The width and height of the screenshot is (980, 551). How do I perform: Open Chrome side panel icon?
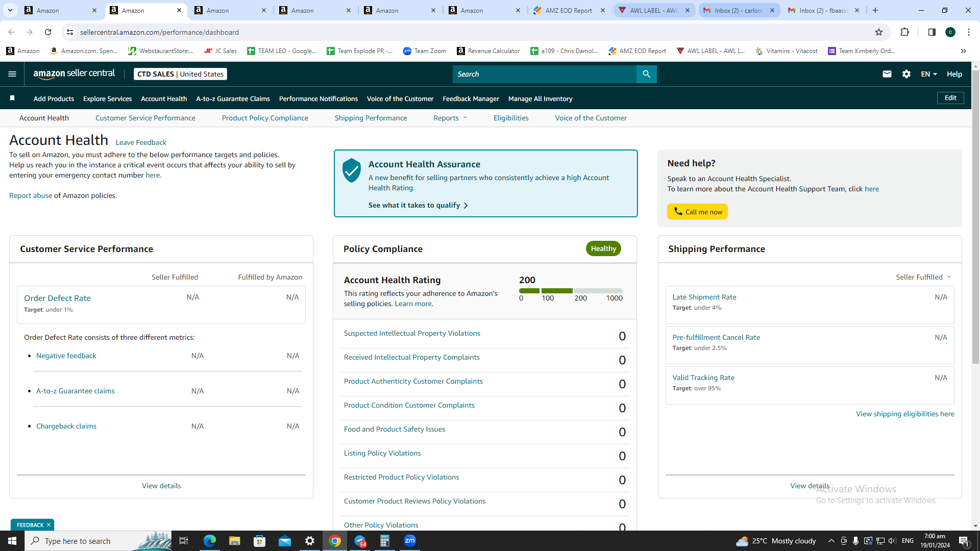tap(932, 32)
